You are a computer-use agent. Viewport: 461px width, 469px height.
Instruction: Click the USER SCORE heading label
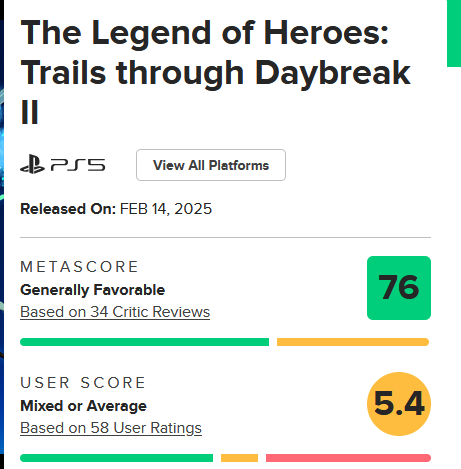83,383
